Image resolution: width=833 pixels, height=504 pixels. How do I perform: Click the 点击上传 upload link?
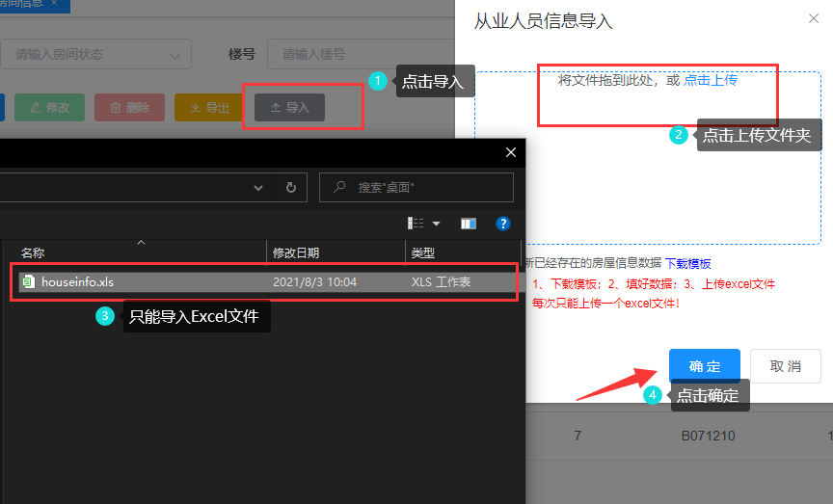[711, 80]
